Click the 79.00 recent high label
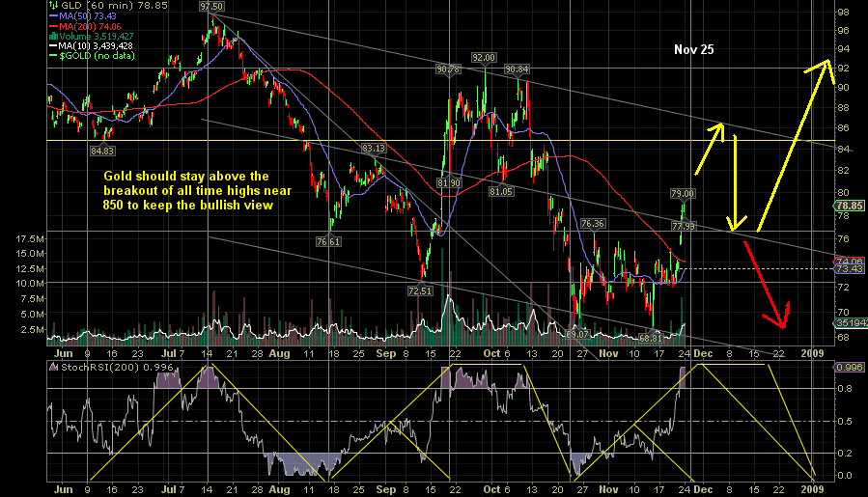 click(683, 194)
